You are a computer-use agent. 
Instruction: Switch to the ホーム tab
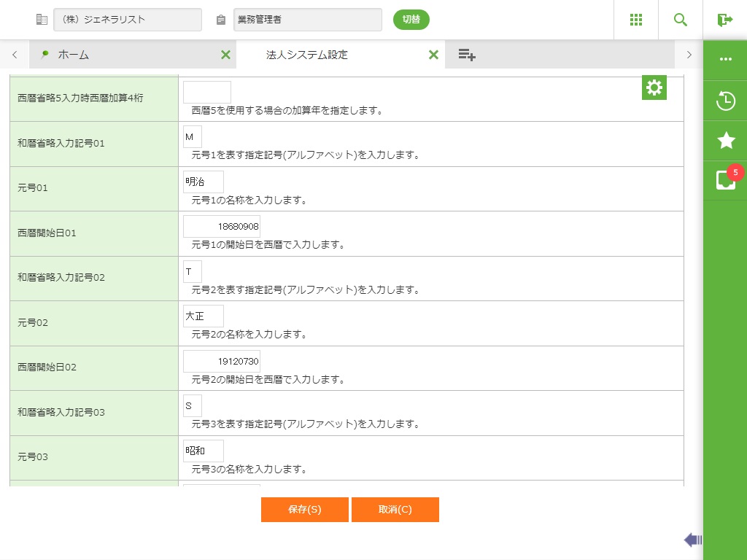point(124,55)
